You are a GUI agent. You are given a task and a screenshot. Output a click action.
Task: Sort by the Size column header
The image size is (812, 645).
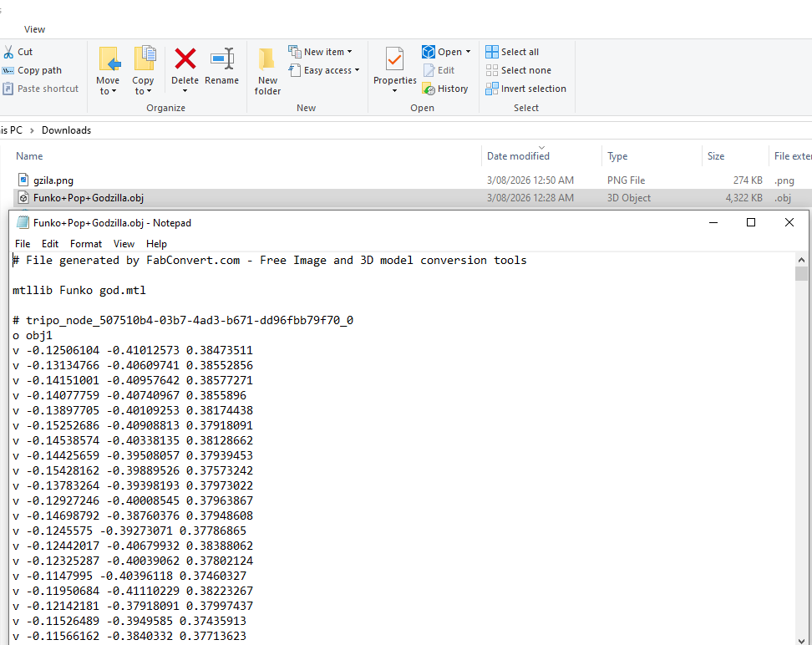(x=716, y=156)
